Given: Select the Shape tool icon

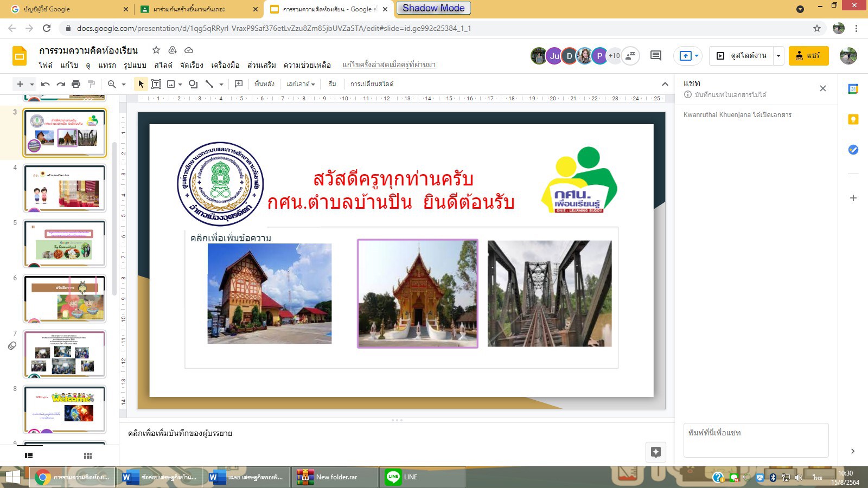Looking at the screenshot, I should coord(193,84).
